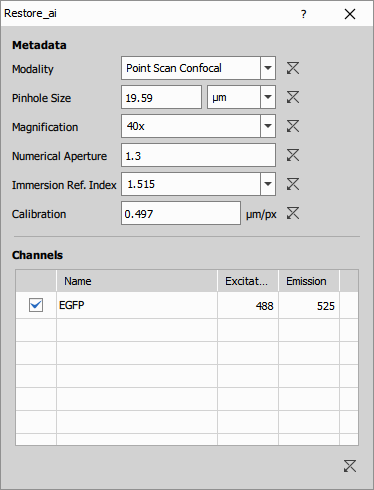Select the 488 excitation value cell
Image resolution: width=374 pixels, height=490 pixels.
[x=248, y=305]
